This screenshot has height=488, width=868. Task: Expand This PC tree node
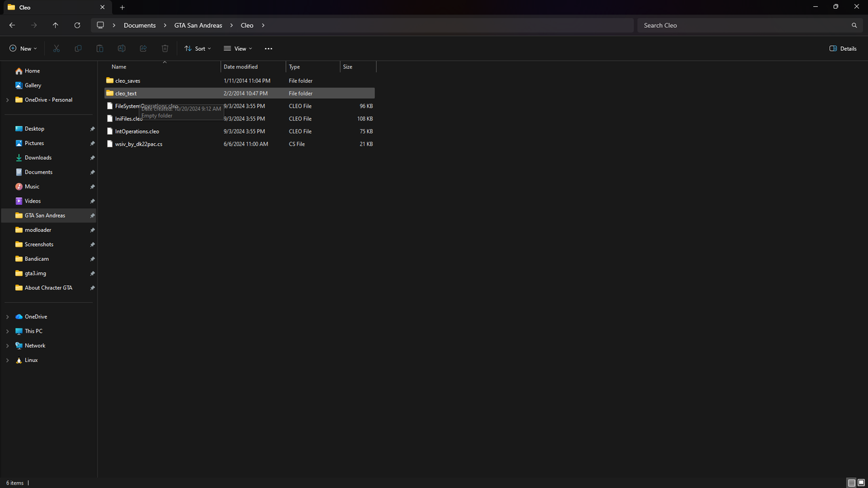(x=7, y=331)
